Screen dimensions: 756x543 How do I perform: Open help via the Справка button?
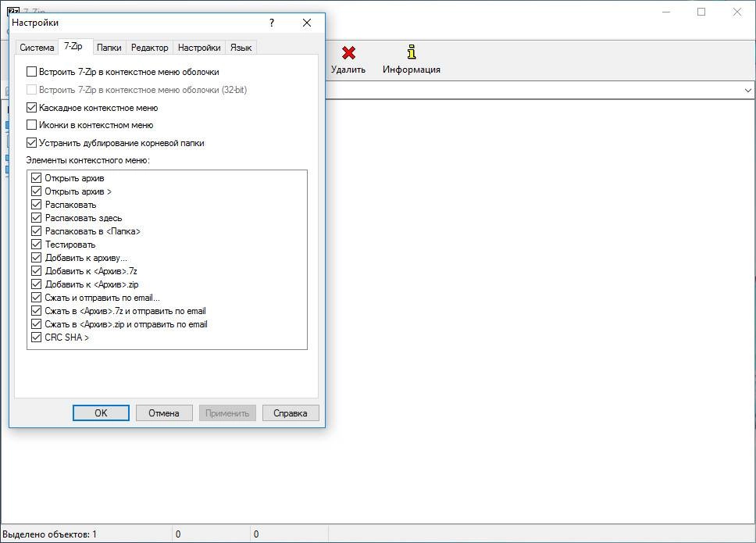click(x=291, y=413)
